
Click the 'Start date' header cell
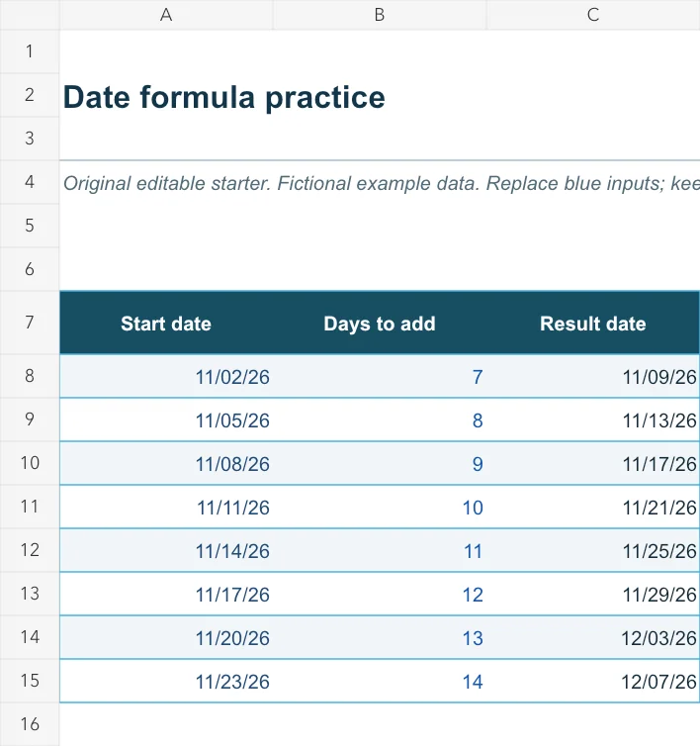click(166, 324)
